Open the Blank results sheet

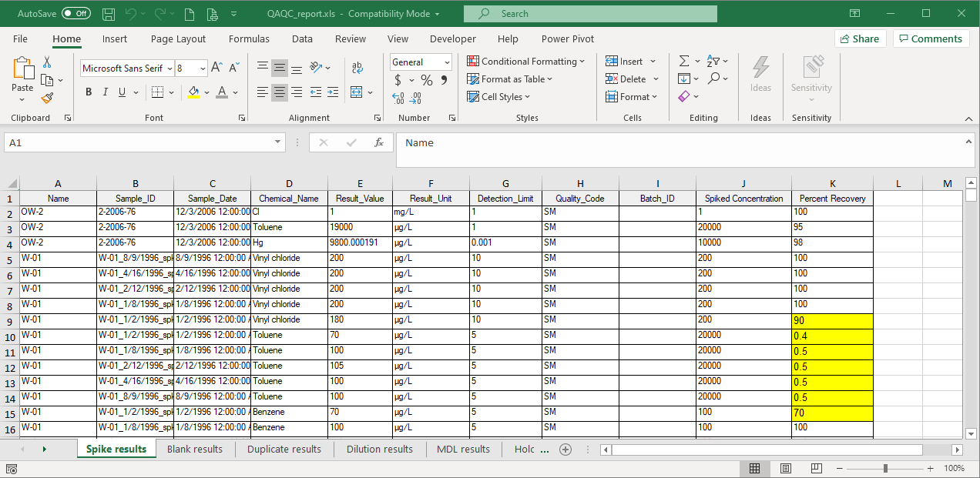[196, 449]
